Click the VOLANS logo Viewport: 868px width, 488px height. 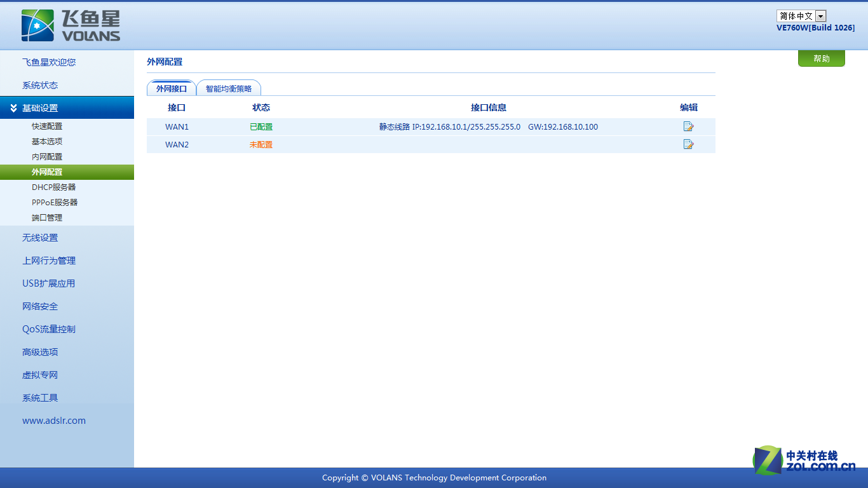71,25
